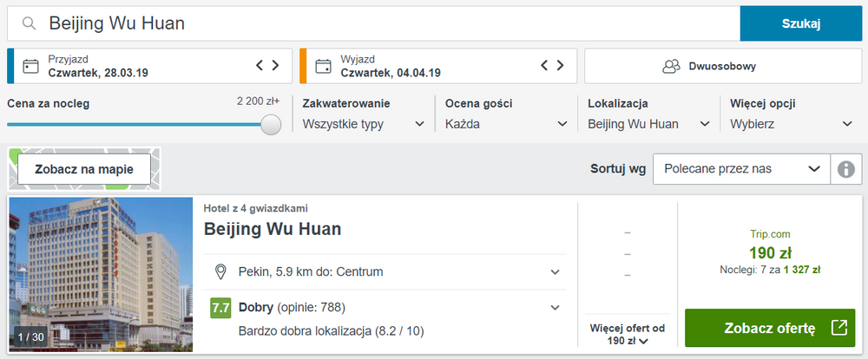Open sort info icon
The height and width of the screenshot is (359, 868).
(845, 169)
